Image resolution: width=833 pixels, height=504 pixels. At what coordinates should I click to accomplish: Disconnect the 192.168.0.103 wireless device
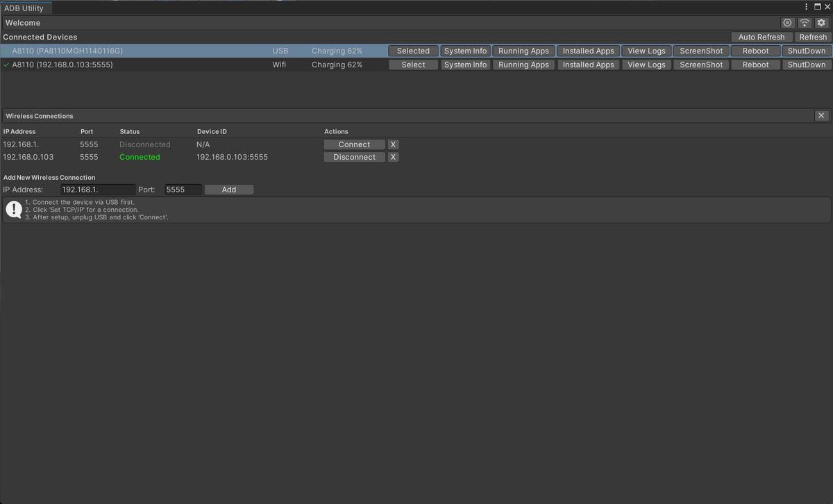click(x=354, y=157)
